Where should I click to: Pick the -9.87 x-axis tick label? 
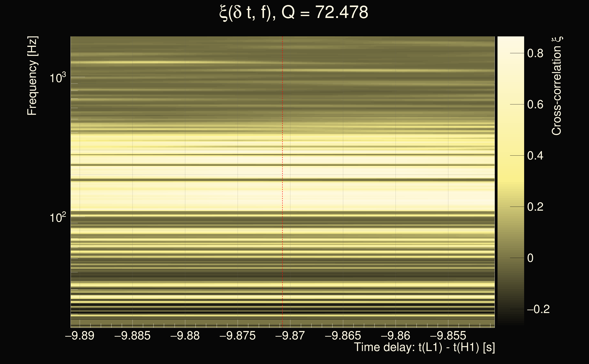tap(290, 336)
